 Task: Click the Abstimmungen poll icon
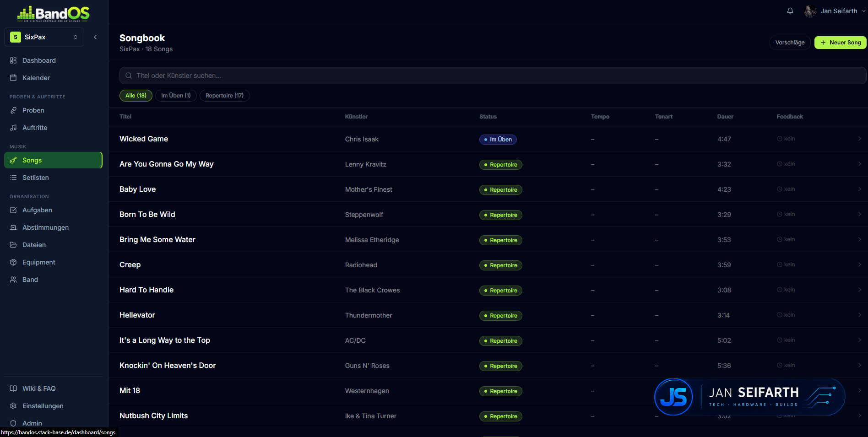coord(13,227)
